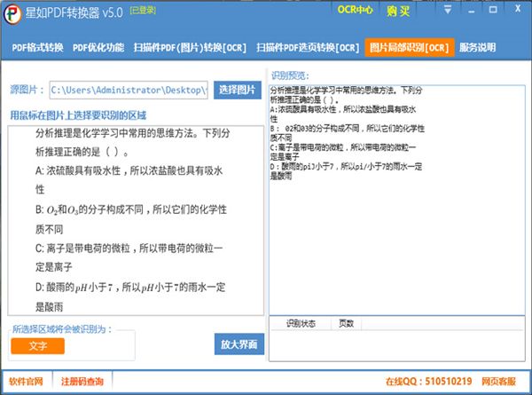Click the 源图片 path input field
Image resolution: width=532 pixels, height=395 pixels.
point(129,90)
